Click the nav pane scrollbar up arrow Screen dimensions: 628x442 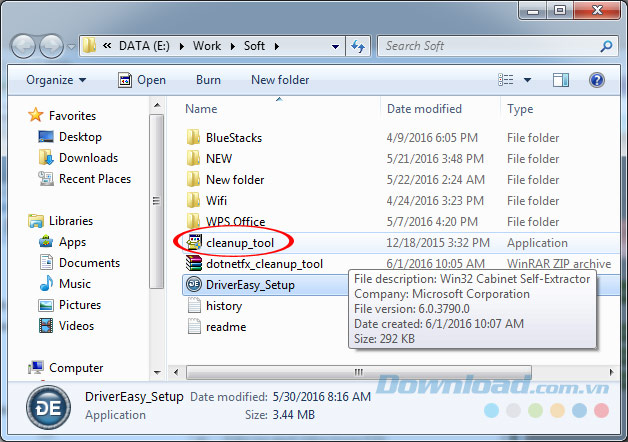coord(157,105)
